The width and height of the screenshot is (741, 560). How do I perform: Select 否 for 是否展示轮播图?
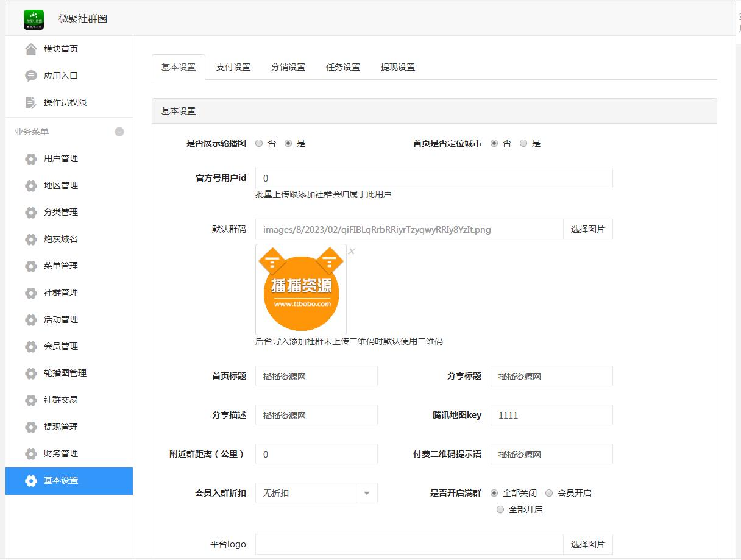click(x=259, y=143)
